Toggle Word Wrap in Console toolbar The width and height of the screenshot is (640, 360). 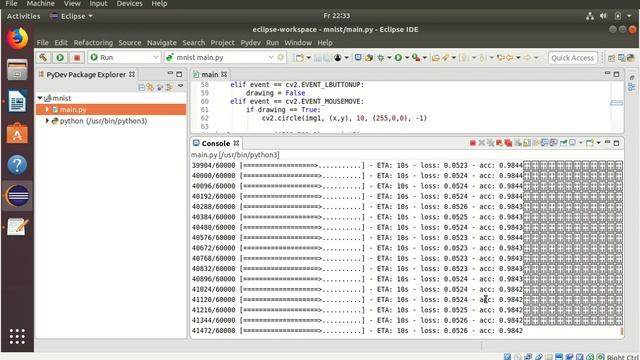536,143
